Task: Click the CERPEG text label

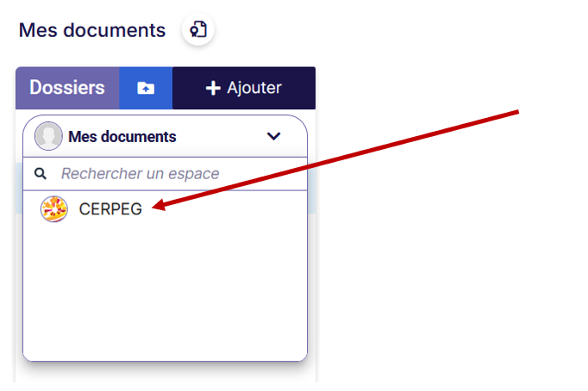Action: [x=110, y=209]
